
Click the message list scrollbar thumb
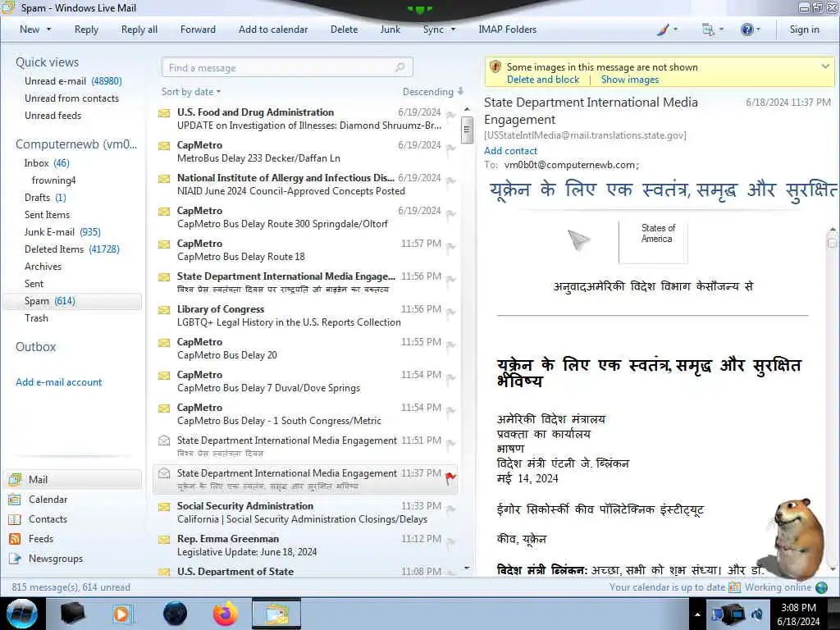[x=467, y=130]
